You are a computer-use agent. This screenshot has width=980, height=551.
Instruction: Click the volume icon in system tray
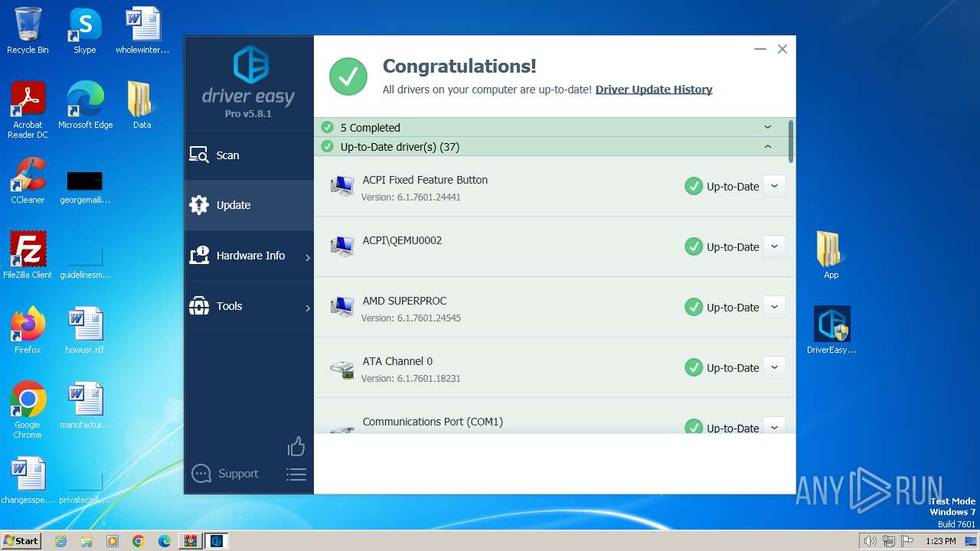coord(871,541)
